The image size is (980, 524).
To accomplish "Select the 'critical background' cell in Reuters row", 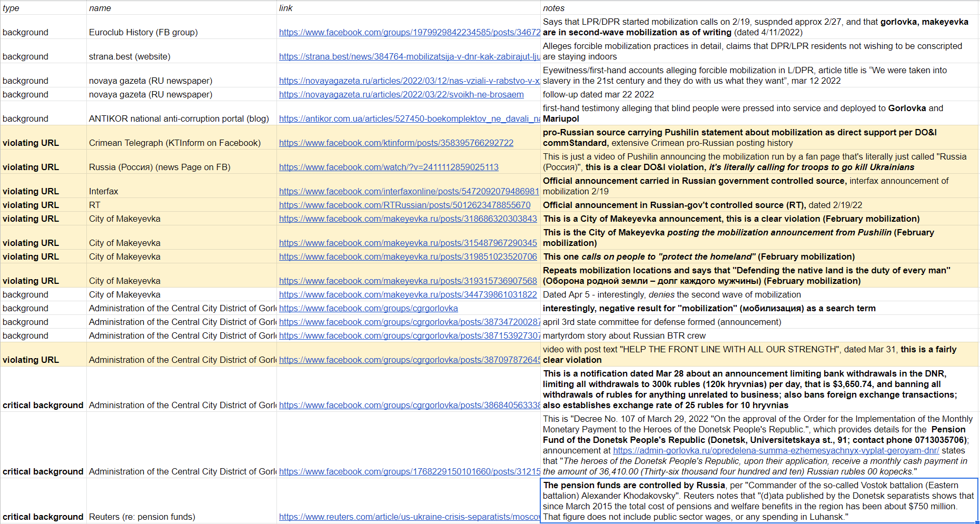I will coord(43,500).
